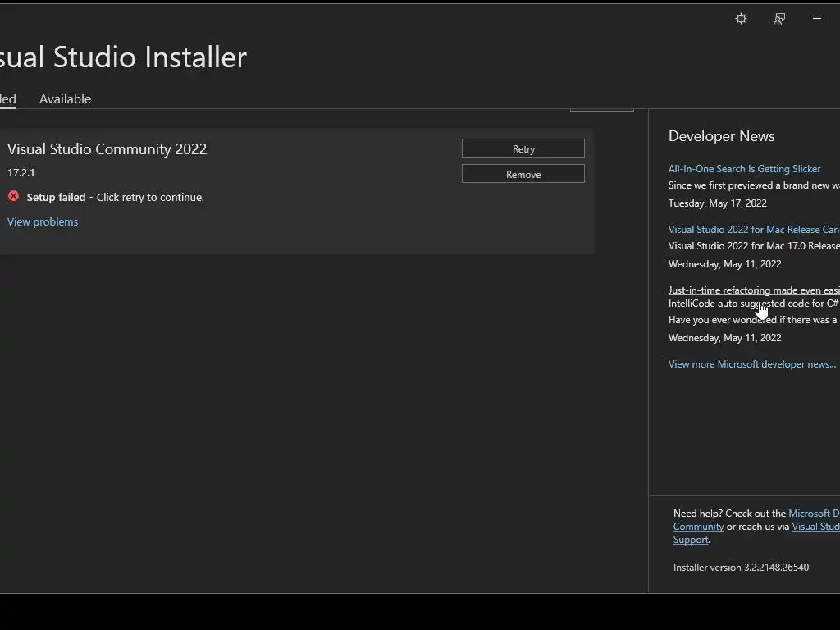Open All-In-One Search Is Getting Slicker article
The image size is (840, 630).
pyautogui.click(x=744, y=169)
